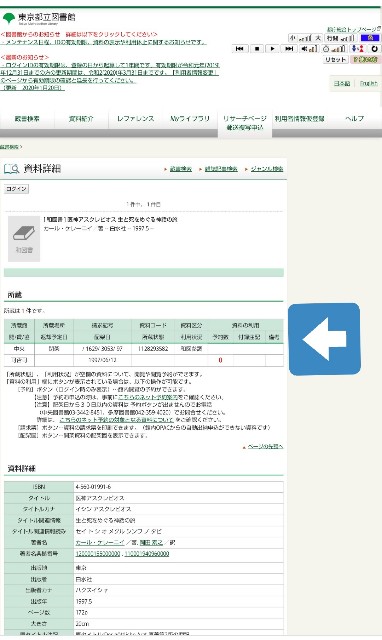Select the page count value 172p
382x640 pixels.
82,613
